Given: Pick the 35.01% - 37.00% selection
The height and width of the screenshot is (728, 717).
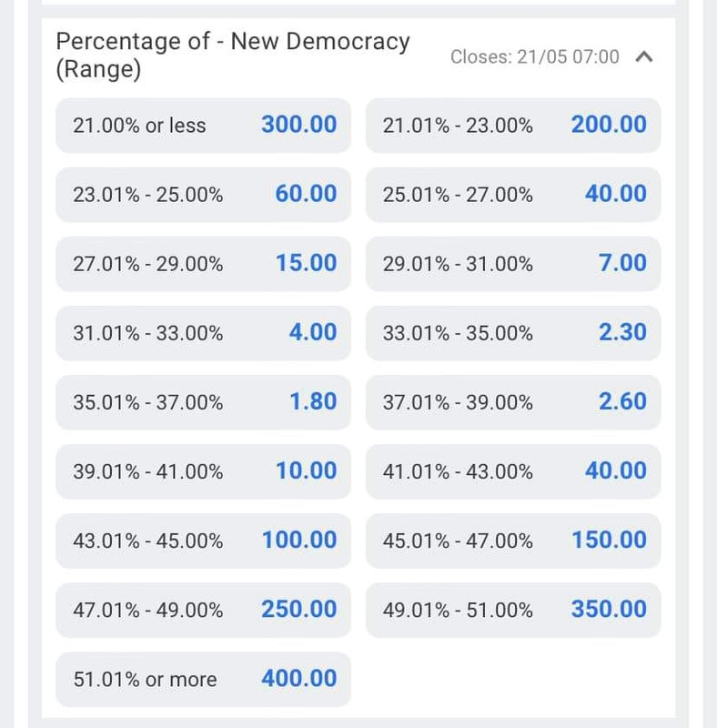Looking at the screenshot, I should [203, 402].
